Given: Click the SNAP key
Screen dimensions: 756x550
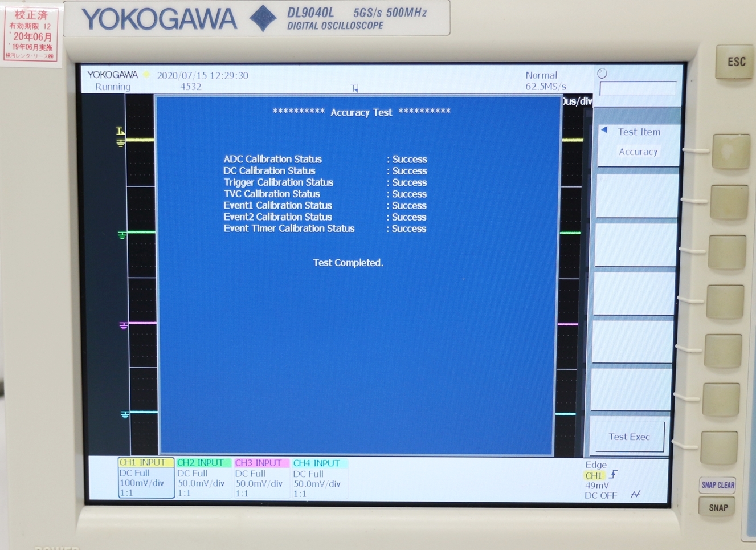Looking at the screenshot, I should click(x=718, y=507).
